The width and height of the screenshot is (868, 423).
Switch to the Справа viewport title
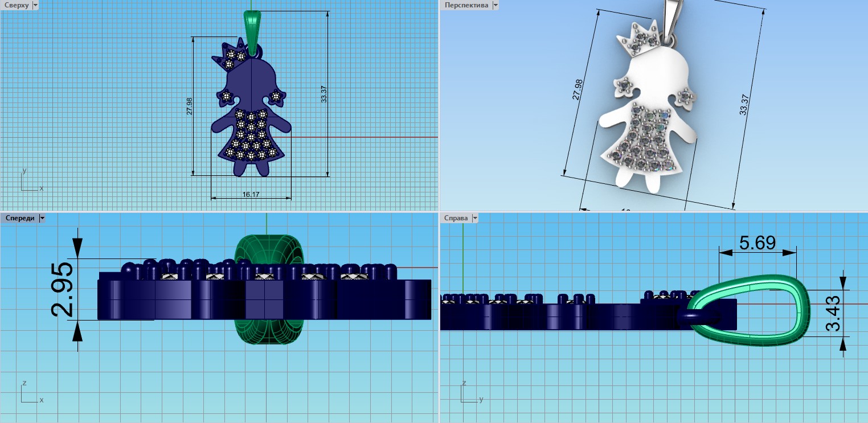pyautogui.click(x=456, y=218)
